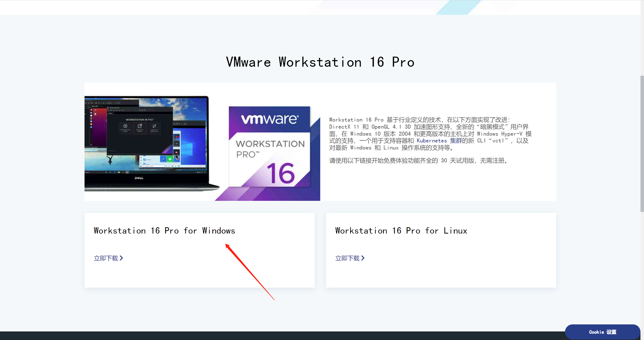Viewport: 644px width, 340px height.
Task: Click the chevron beside Linux 立即下载
Action: [x=363, y=258]
